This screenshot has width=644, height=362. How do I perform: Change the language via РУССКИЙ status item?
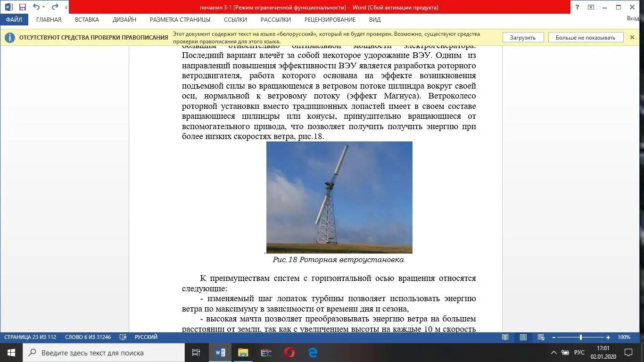(146, 337)
